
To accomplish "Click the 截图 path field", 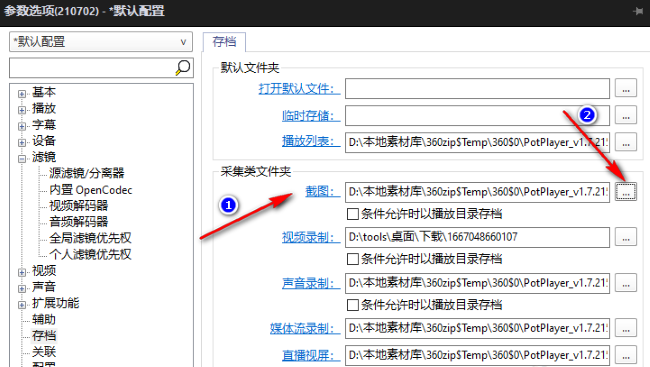I will pos(477,192).
